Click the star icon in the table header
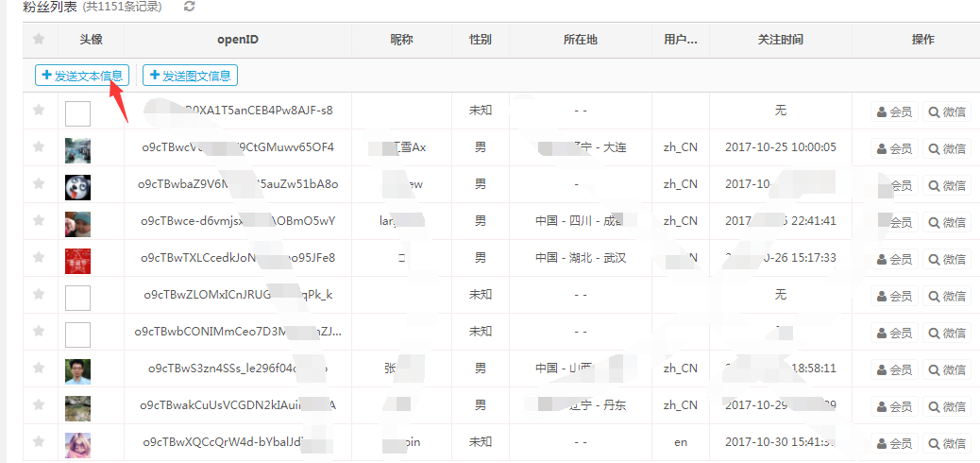Image resolution: width=980 pixels, height=463 pixels. pyautogui.click(x=39, y=39)
